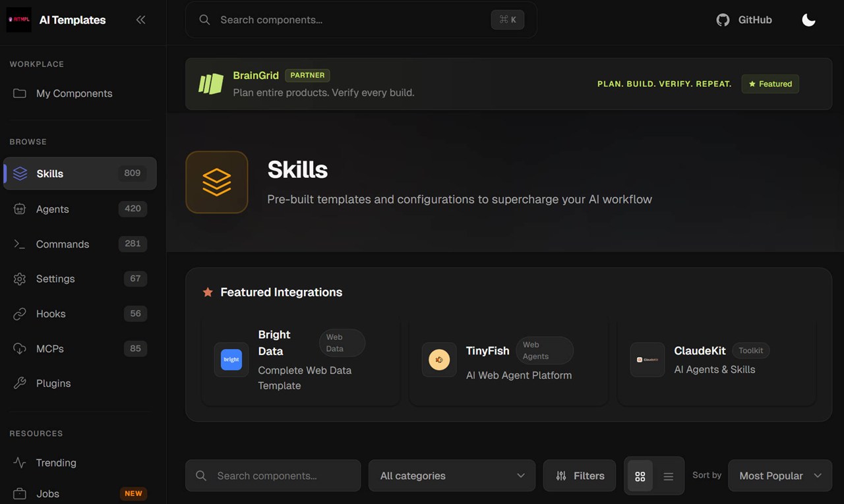Click the Featured badge on BrainGrid banner
Viewport: 844px width, 504px height.
tap(770, 84)
